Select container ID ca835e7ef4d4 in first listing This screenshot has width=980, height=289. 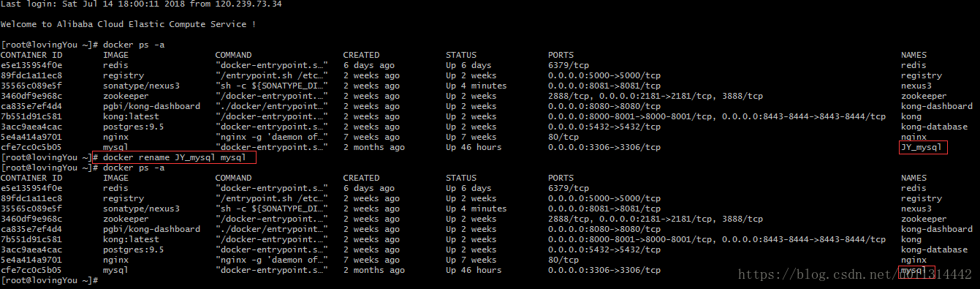click(31, 107)
